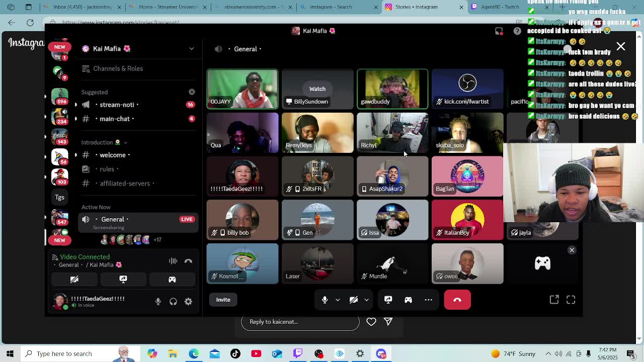Open the Discord inbox icon
644x362 pixels.
(499, 31)
